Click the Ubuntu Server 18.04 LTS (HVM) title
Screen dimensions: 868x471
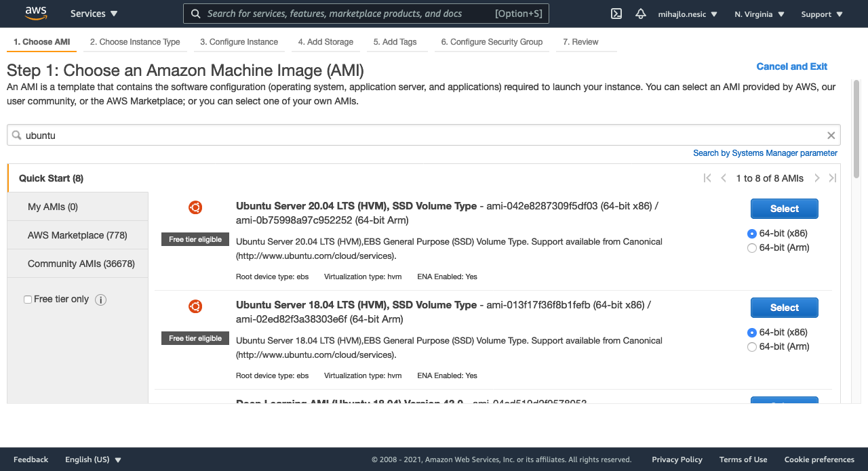click(x=356, y=305)
